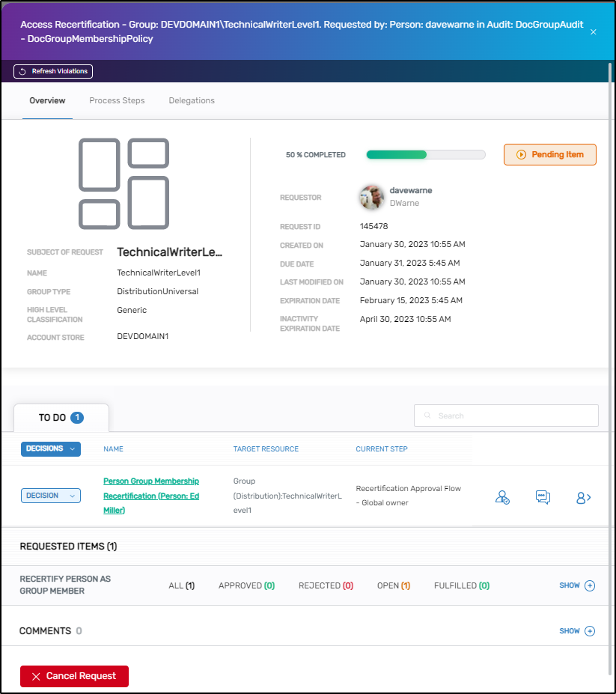This screenshot has height=694, width=616.
Task: Click the plus icon beside SHOW for Comments
Action: coord(591,631)
